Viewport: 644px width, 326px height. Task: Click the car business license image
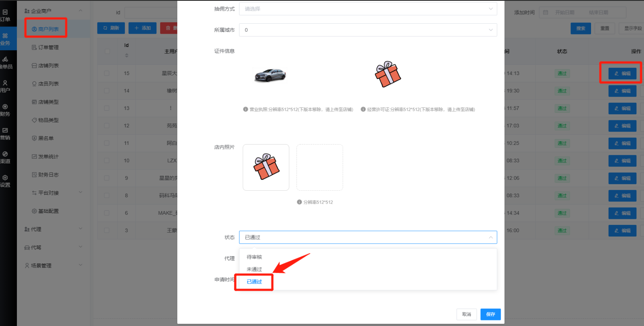click(270, 75)
